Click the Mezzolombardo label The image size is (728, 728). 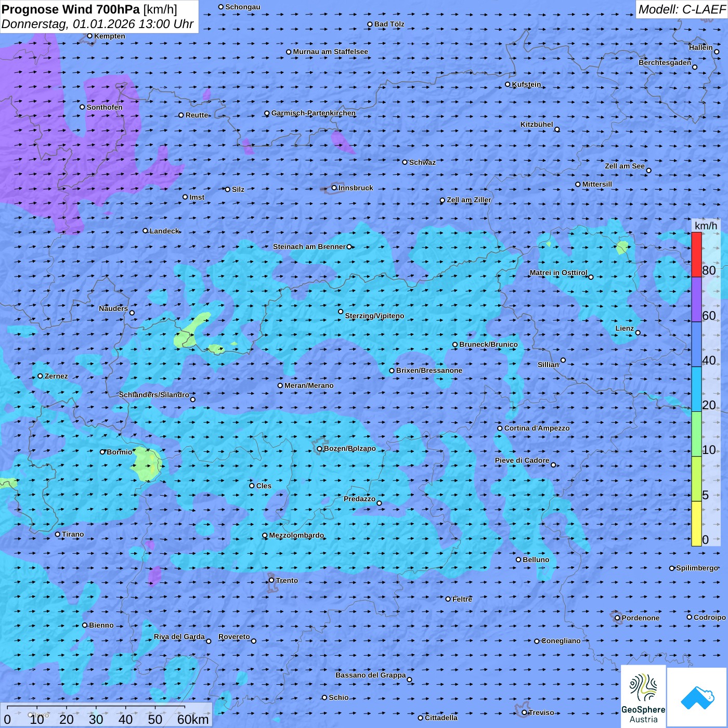point(296,535)
